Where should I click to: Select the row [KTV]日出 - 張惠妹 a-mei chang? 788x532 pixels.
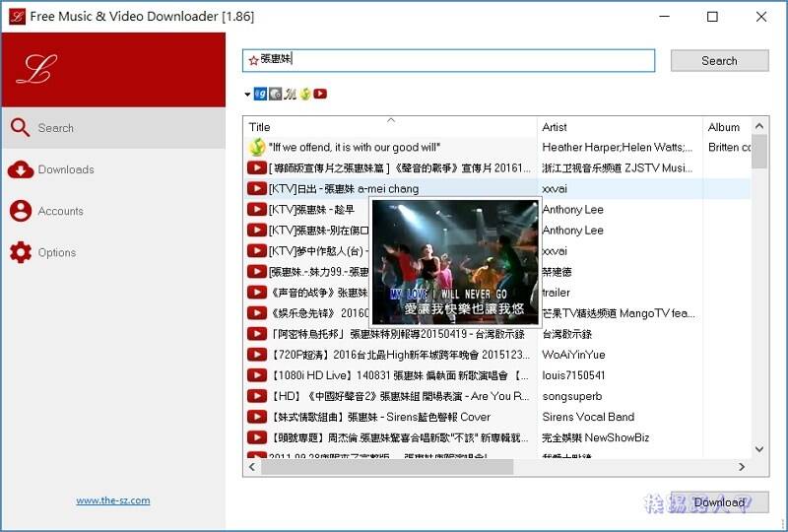coord(497,188)
